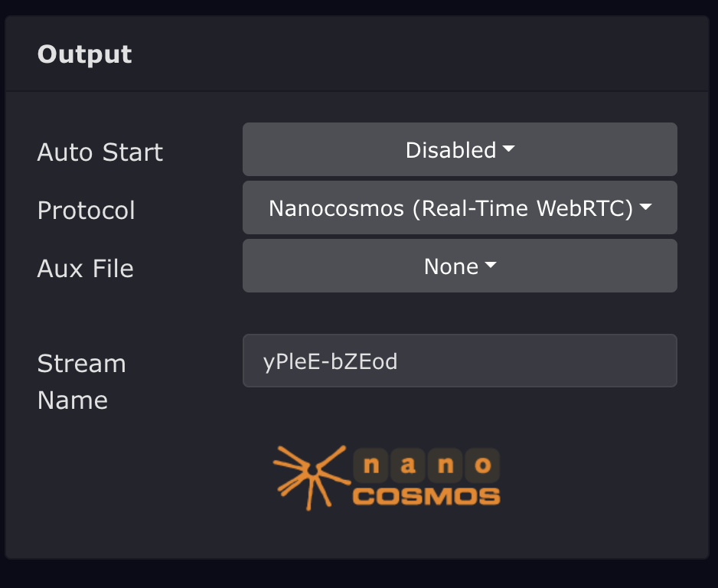
Task: Click the caret arrow beside None
Action: tap(491, 266)
